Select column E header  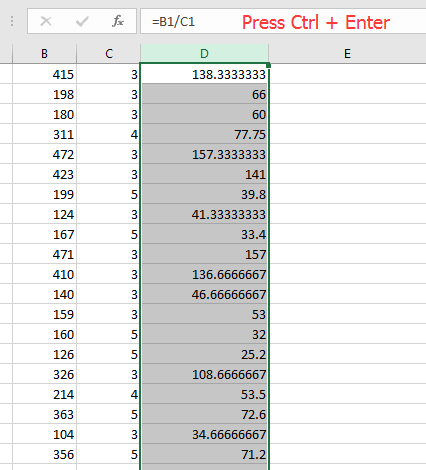[347, 53]
